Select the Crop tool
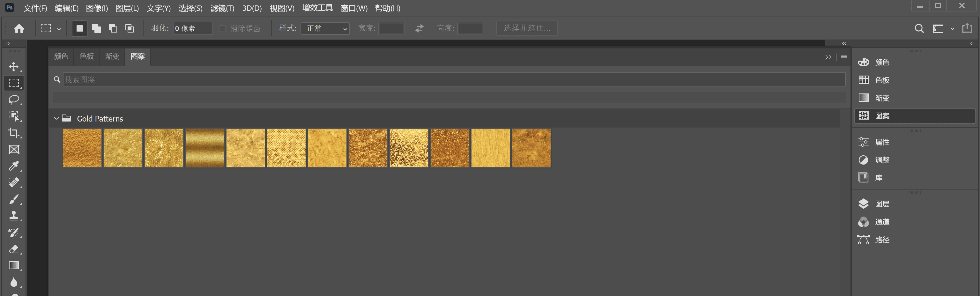This screenshot has width=980, height=296. (14, 133)
